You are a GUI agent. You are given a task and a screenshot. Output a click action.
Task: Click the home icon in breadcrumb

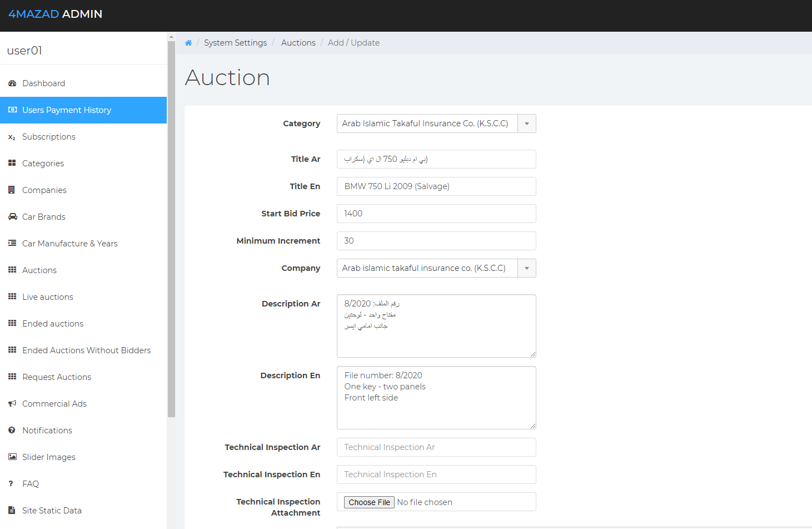pyautogui.click(x=188, y=43)
